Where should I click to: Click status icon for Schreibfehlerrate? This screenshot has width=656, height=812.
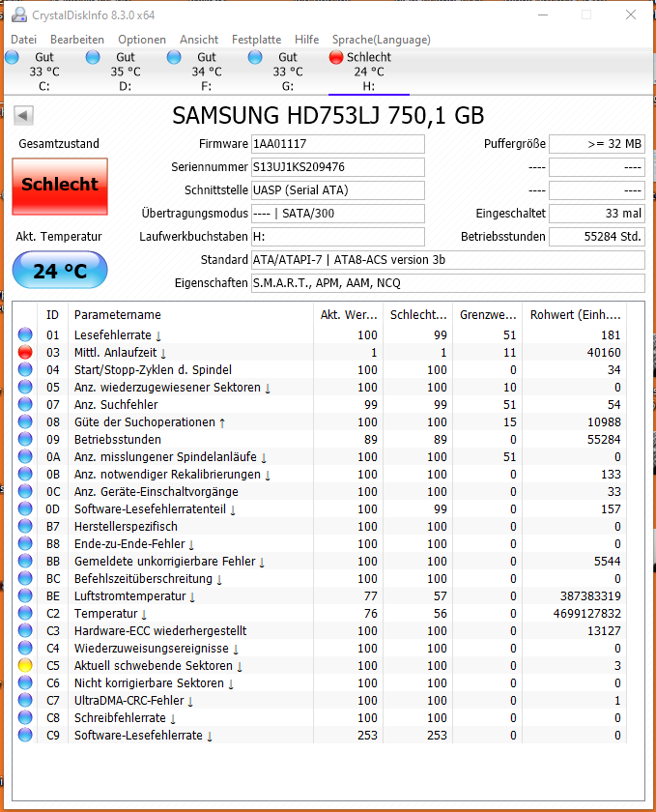pos(25,717)
